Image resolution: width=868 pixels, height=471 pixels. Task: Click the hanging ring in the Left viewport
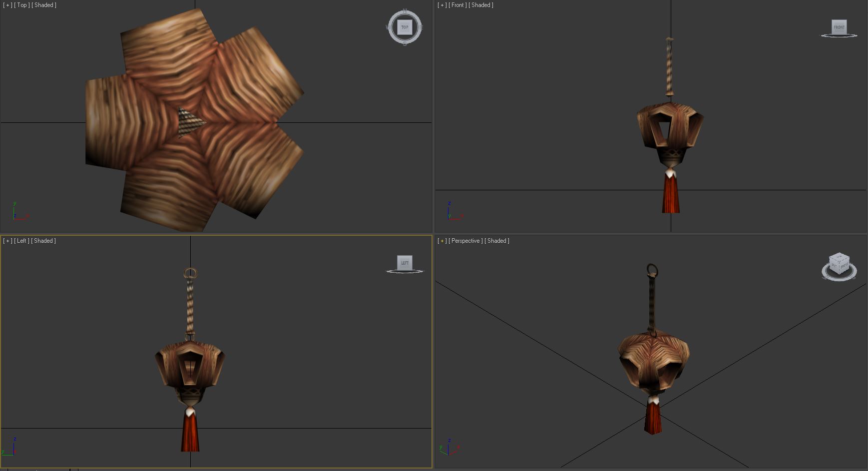point(191,273)
